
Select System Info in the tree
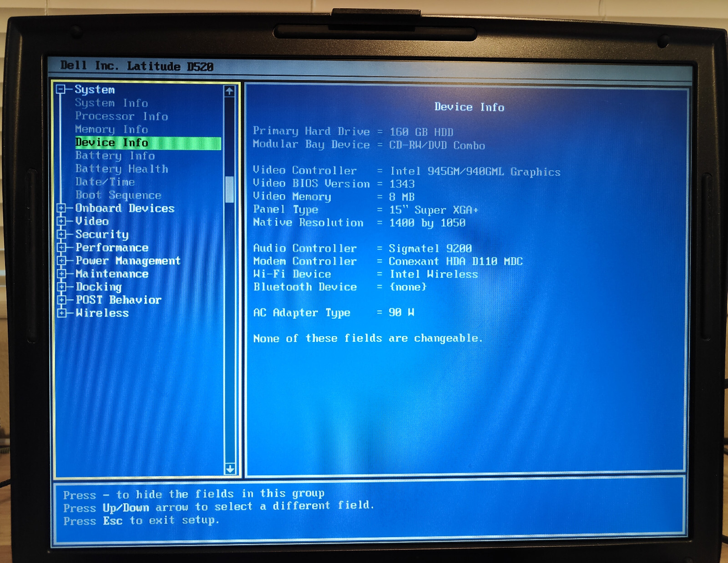pyautogui.click(x=111, y=103)
